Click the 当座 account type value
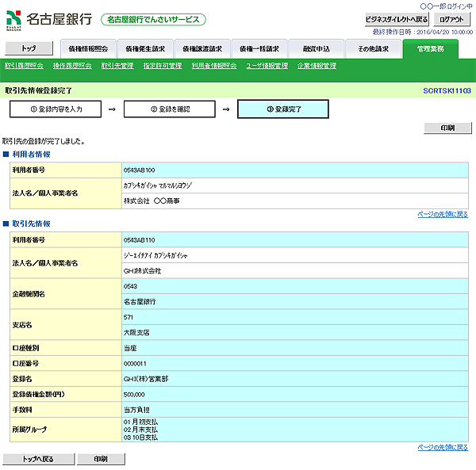Viewport: 476px width, 470px height. coord(130,348)
